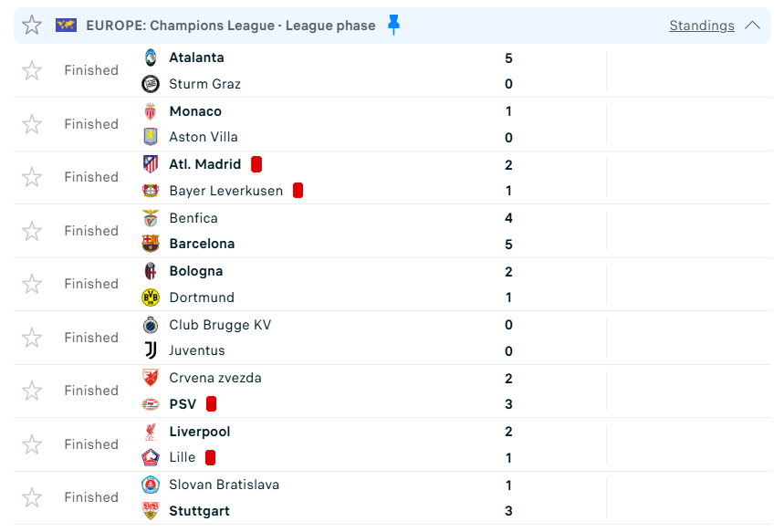This screenshot has height=532, width=784.
Task: Toggle favorite star for Liverpool vs Lille match
Action: 32,444
